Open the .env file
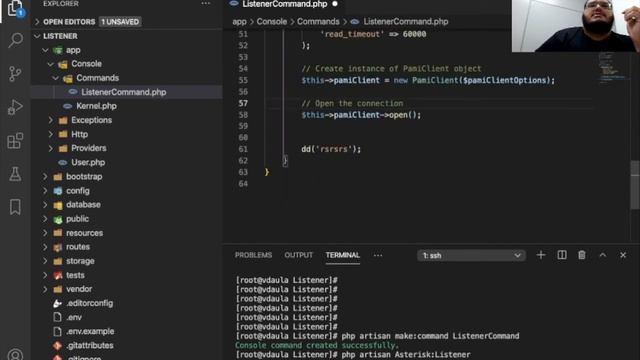 point(73,317)
